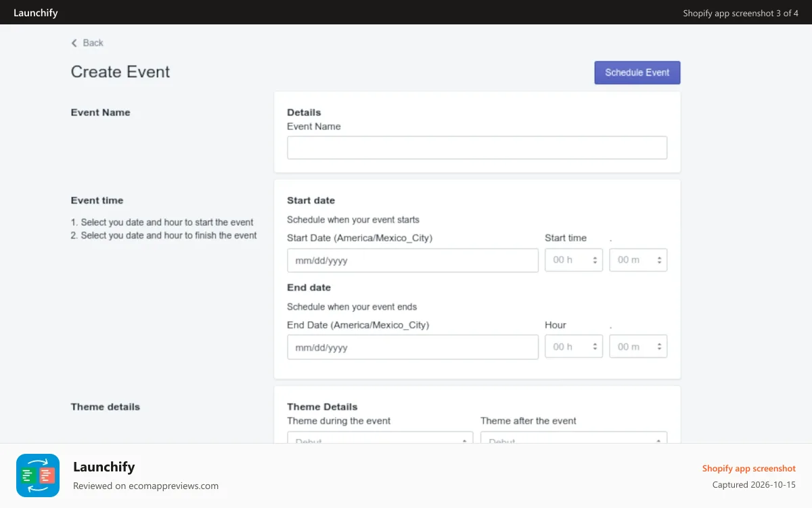Open the Start time hour dropdown
This screenshot has height=508, width=812.
tap(574, 260)
